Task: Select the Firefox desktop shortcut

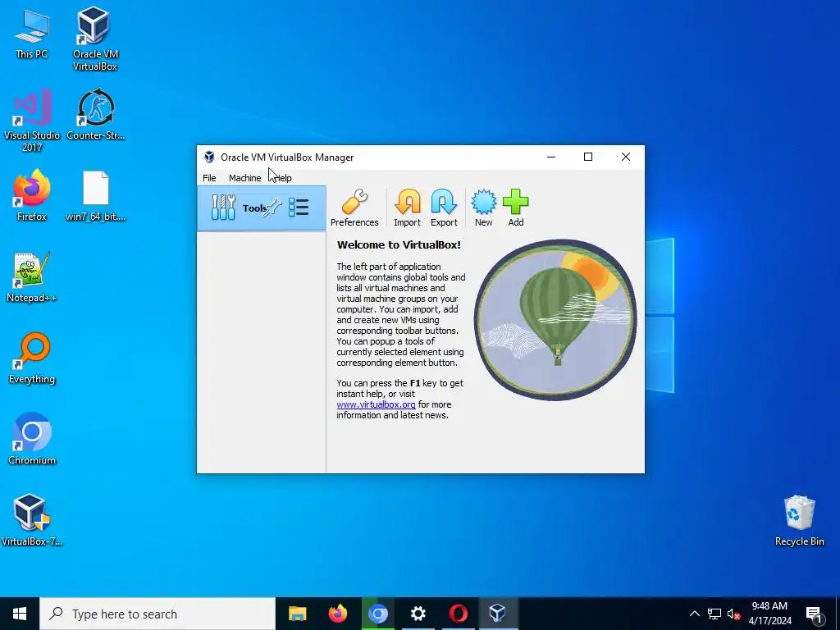Action: tap(32, 195)
